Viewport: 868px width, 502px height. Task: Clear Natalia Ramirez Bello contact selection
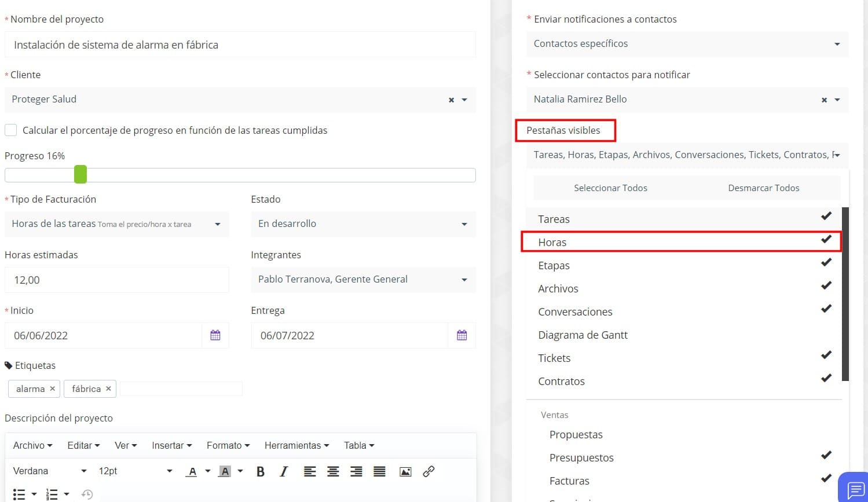tap(824, 100)
